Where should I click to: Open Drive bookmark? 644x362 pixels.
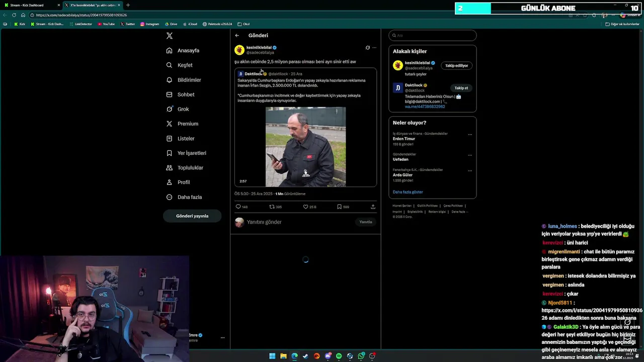click(x=171, y=24)
